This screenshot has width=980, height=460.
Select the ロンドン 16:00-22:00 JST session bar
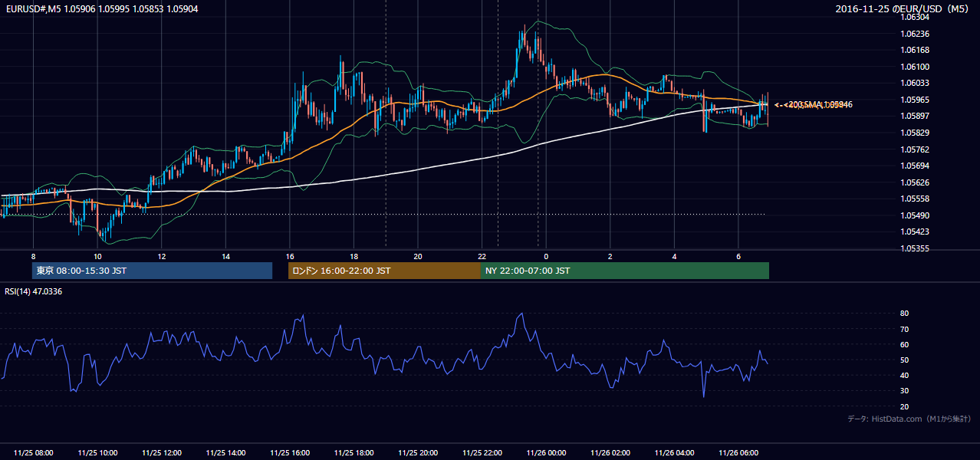coord(384,271)
